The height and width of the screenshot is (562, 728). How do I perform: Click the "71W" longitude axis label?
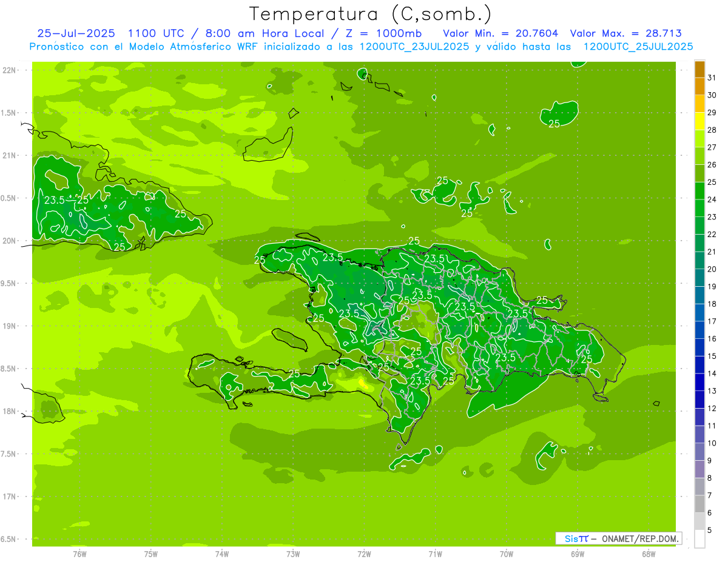click(435, 554)
